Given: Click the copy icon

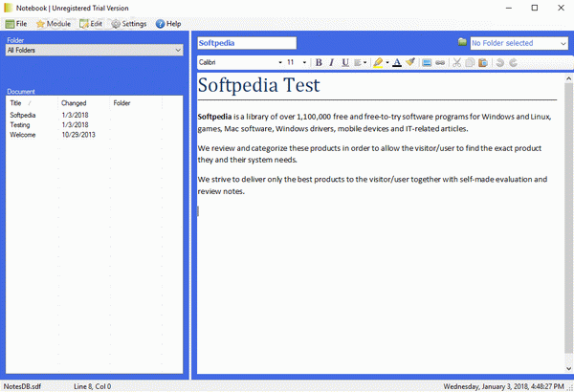Looking at the screenshot, I should point(470,62).
